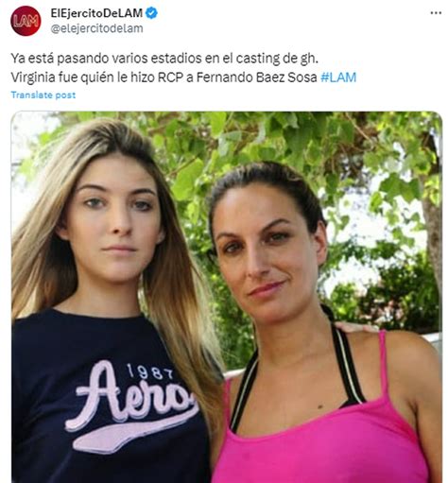Visit the @elejercitodelam handle
This screenshot has height=483, width=448.
tap(96, 28)
